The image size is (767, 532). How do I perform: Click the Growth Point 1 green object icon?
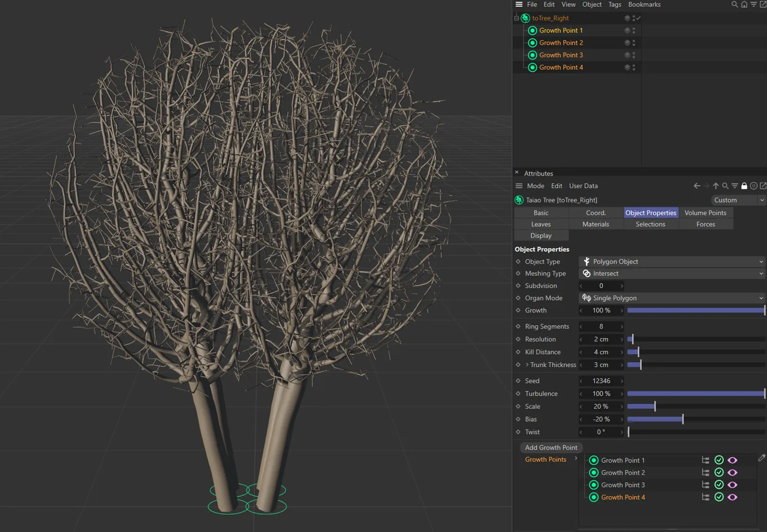coord(533,30)
